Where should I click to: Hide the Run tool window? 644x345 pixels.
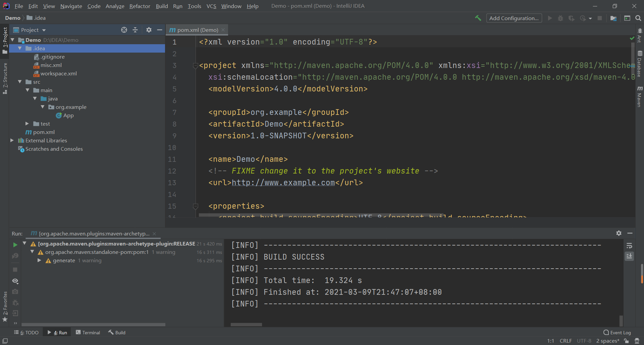tap(630, 233)
